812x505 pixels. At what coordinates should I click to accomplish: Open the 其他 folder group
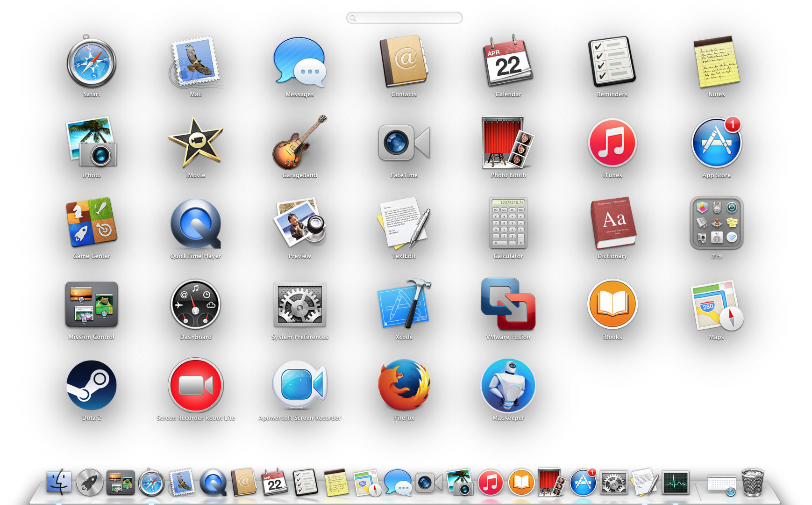[716, 223]
